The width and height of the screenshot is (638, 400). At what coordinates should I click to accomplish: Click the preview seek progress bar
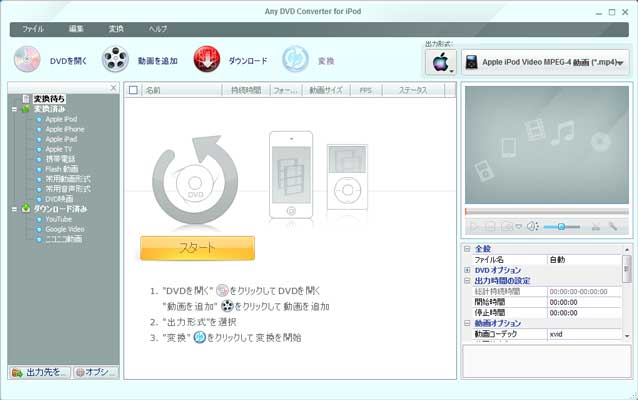pos(547,212)
